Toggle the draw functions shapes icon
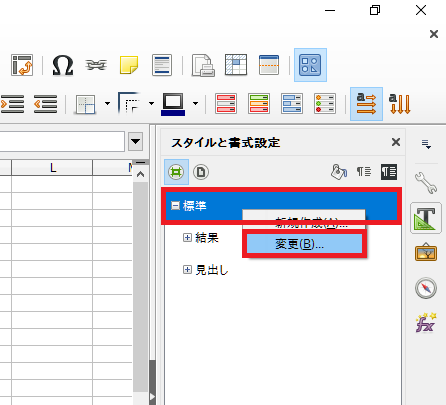The width and height of the screenshot is (446, 405). [310, 65]
